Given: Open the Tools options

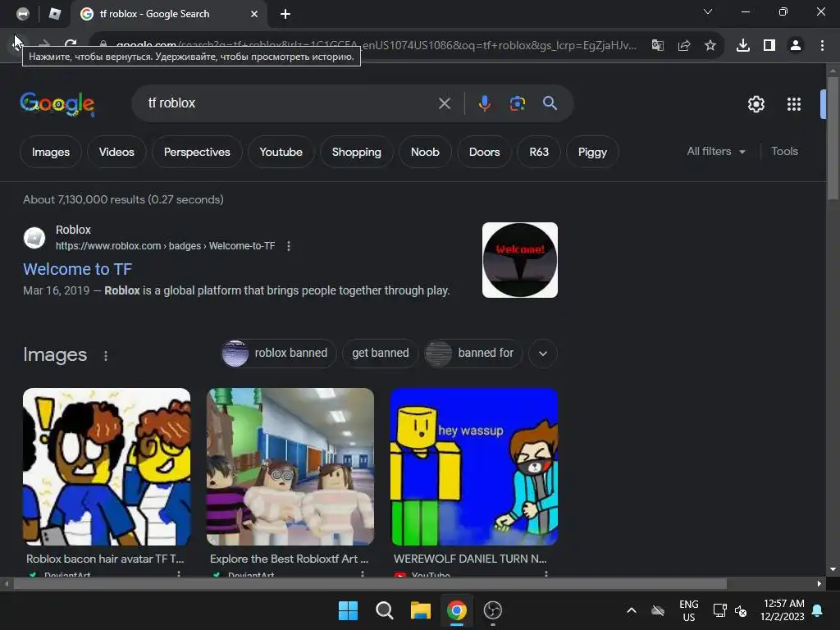Looking at the screenshot, I should coord(784,152).
